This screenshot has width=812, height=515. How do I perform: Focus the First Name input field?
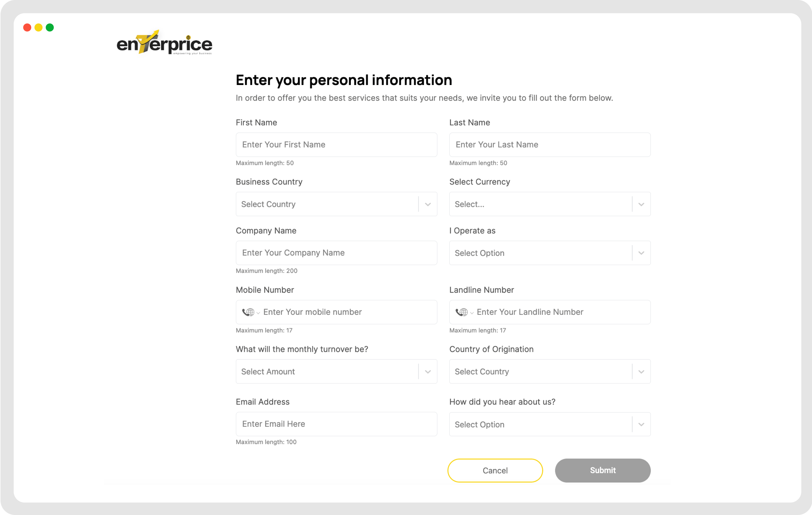coord(336,145)
